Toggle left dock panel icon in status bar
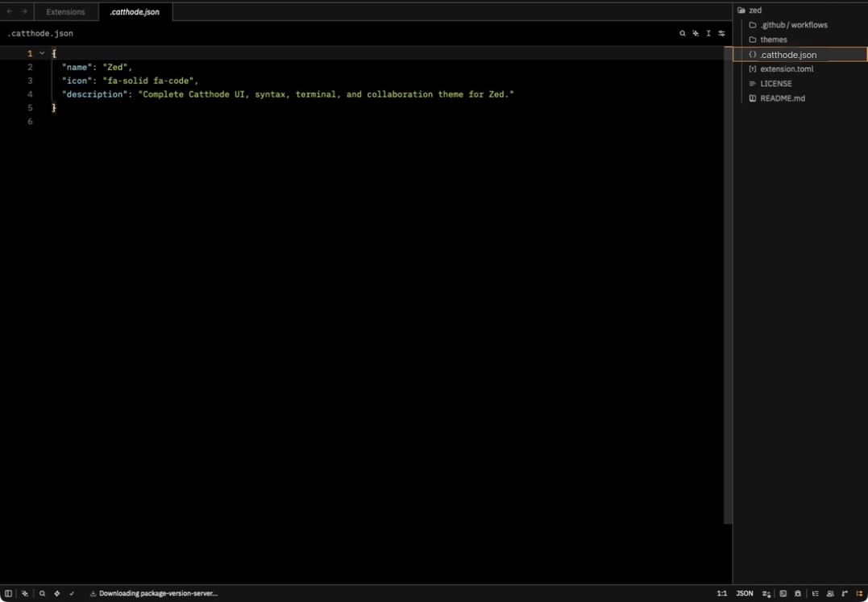Image resolution: width=868 pixels, height=602 pixels. (x=8, y=593)
